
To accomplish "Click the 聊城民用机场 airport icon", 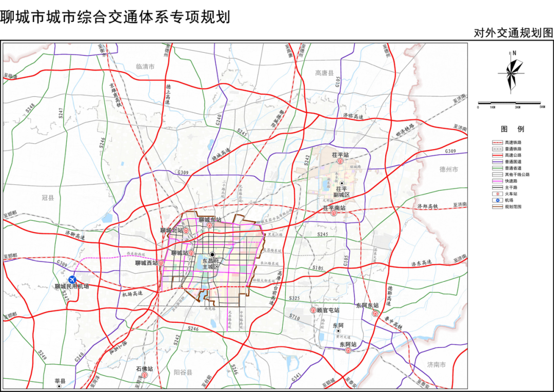I will pyautogui.click(x=72, y=279).
